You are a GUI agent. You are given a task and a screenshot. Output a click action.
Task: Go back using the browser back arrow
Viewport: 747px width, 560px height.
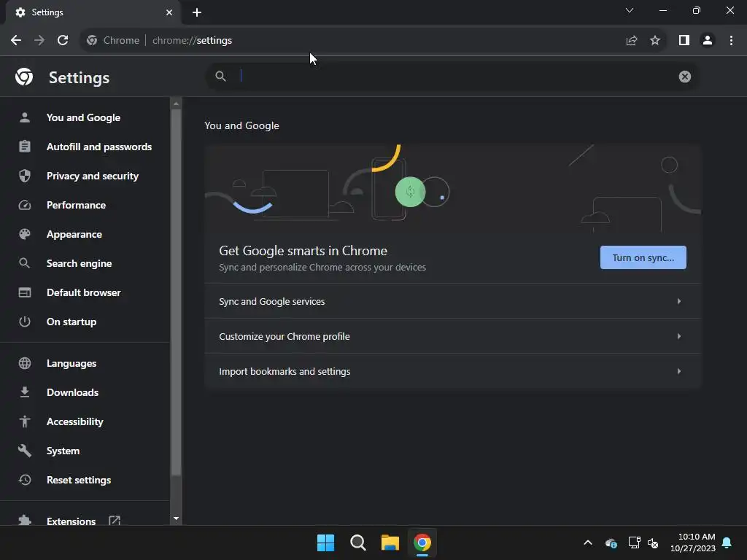tap(16, 41)
